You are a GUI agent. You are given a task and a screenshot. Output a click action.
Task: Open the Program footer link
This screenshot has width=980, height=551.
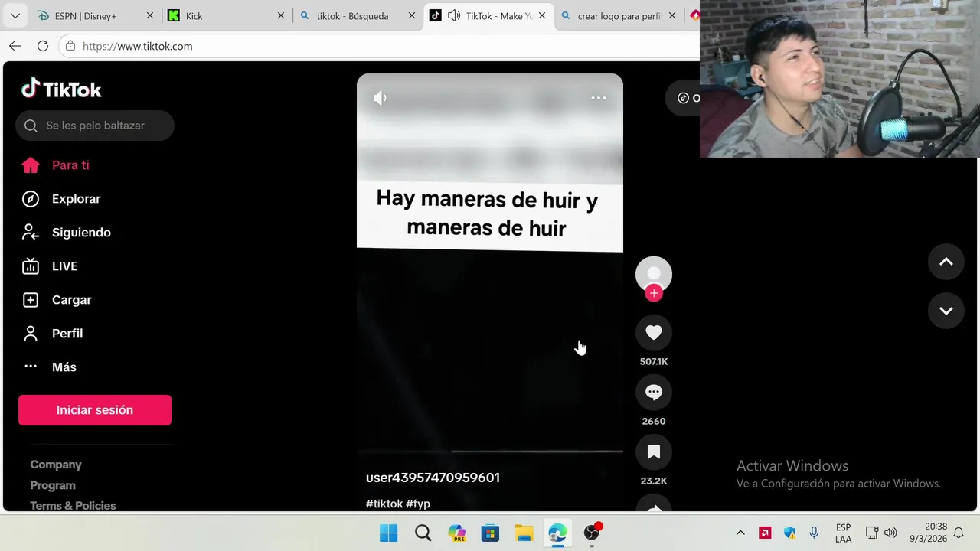click(x=53, y=485)
